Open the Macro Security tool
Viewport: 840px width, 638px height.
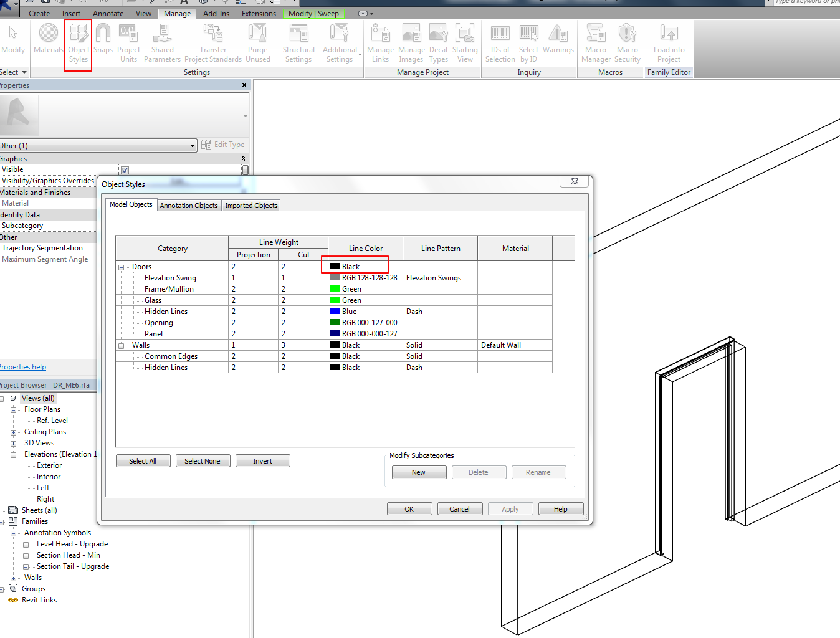628,42
